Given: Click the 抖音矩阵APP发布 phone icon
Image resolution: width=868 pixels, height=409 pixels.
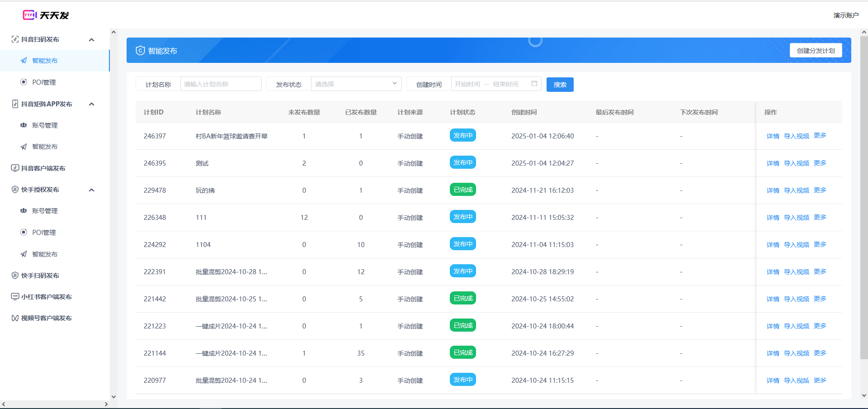Looking at the screenshot, I should click(15, 104).
